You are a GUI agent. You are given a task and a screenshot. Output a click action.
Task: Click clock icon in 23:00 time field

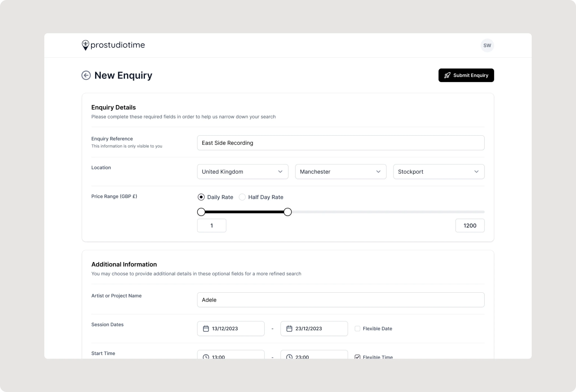289,357
